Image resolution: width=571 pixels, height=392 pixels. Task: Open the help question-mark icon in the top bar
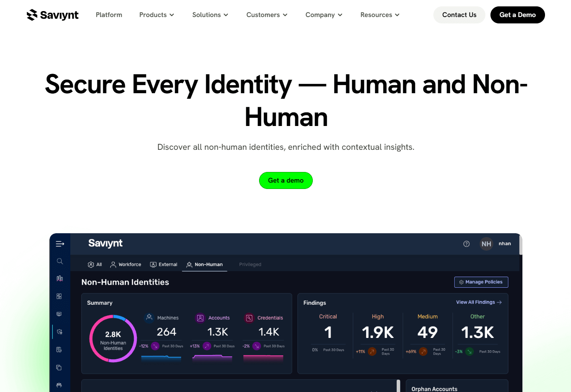(466, 243)
